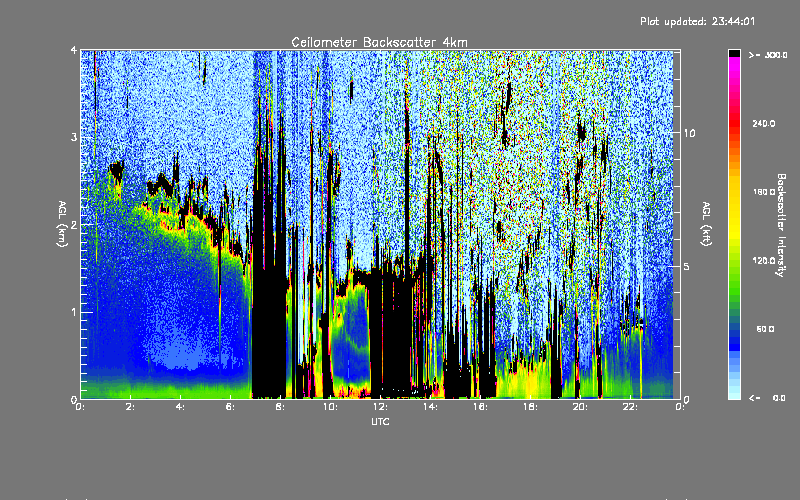Click the '180.0' colorbar value label
Viewport: 800px width, 500px height.
tap(764, 192)
